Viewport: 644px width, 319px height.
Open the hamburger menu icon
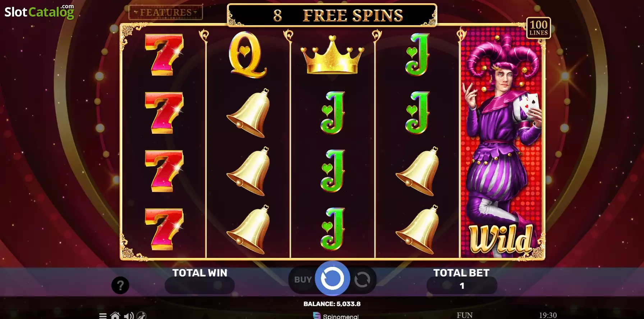tap(103, 316)
